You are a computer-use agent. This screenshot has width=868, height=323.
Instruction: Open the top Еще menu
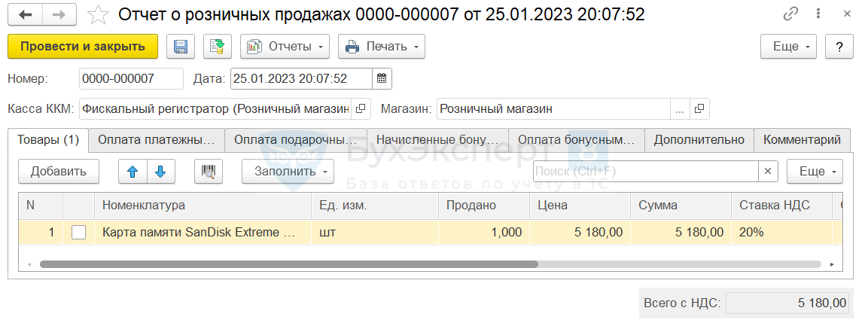[x=789, y=47]
